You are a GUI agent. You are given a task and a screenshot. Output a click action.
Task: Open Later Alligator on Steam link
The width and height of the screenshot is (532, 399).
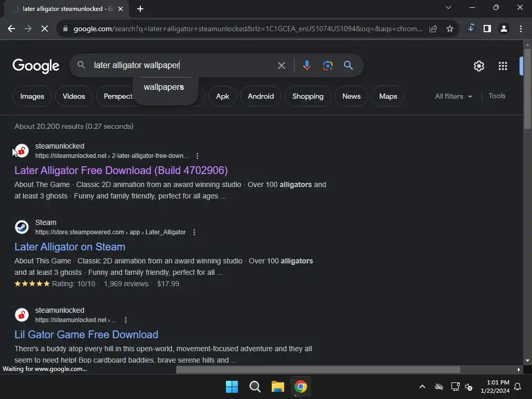coord(70,247)
